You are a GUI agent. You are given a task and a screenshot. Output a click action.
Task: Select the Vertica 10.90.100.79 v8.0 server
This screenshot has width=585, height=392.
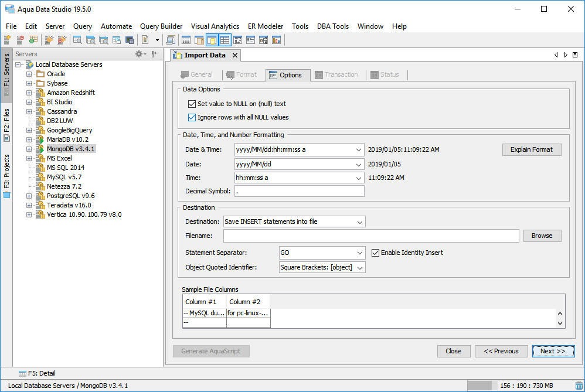coord(84,214)
